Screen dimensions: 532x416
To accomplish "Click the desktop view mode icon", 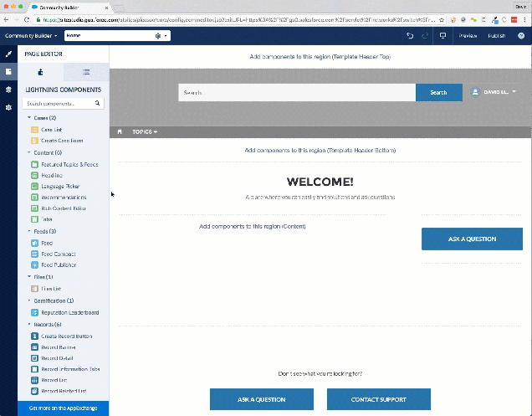I will click(443, 36).
